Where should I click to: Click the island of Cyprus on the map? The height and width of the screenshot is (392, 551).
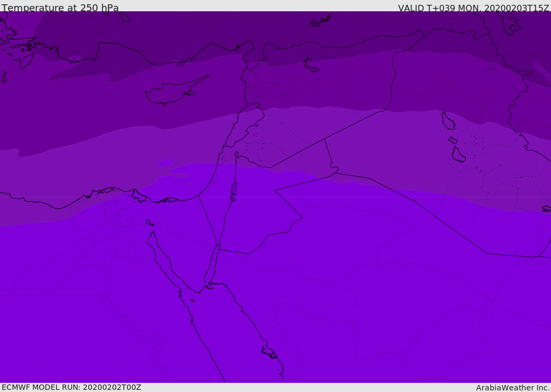(172, 92)
